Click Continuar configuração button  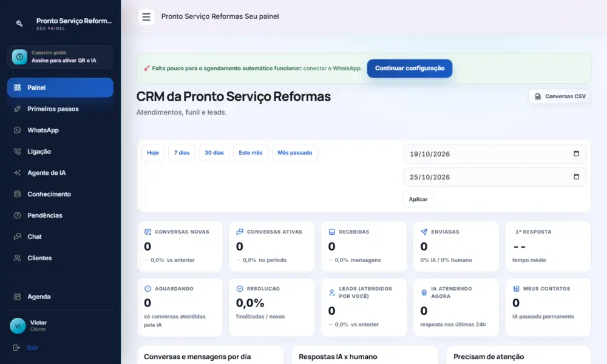pyautogui.click(x=410, y=68)
